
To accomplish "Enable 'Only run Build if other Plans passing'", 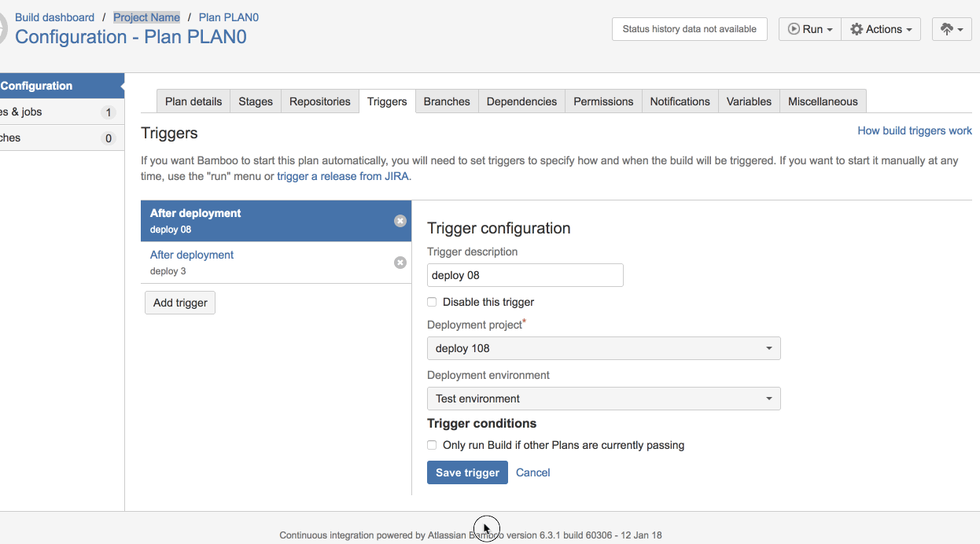I will (432, 445).
